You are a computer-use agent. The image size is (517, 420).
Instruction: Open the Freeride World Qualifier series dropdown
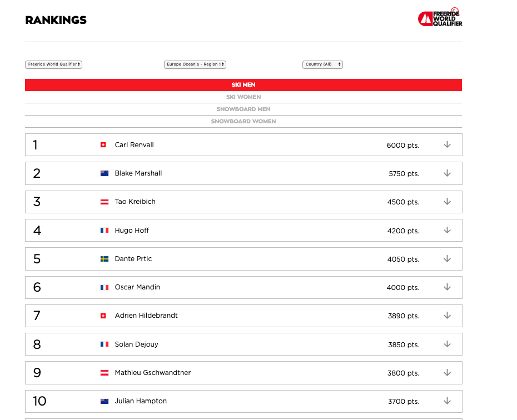[x=54, y=64]
